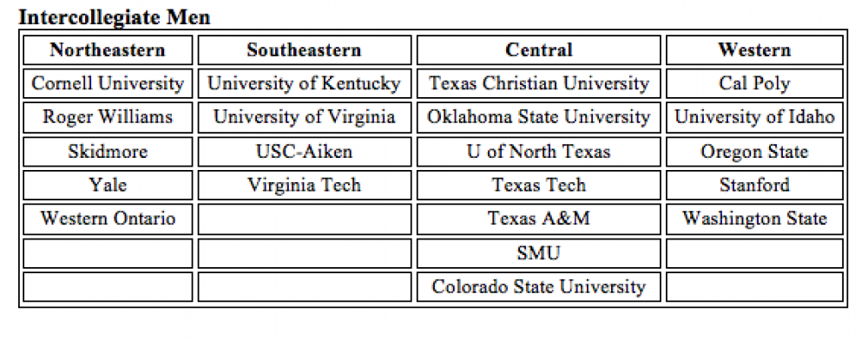The height and width of the screenshot is (340, 868).
Task: Click the Virginia Tech cell
Action: (305, 186)
